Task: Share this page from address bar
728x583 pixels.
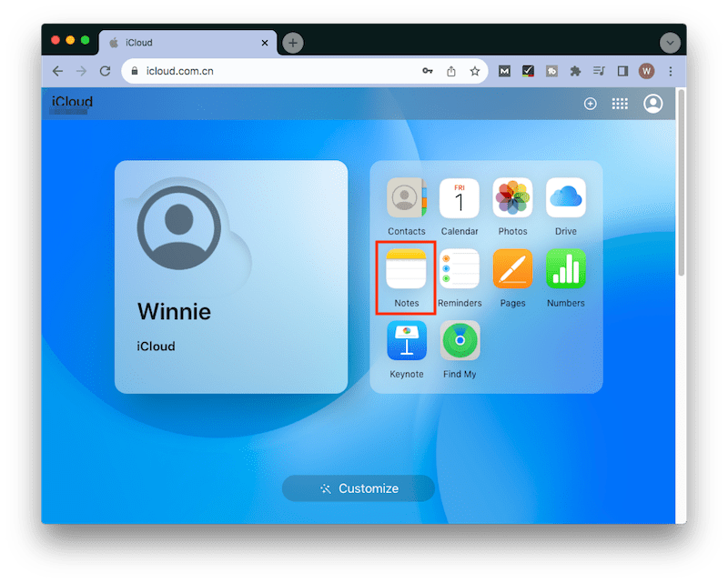Action: click(450, 71)
